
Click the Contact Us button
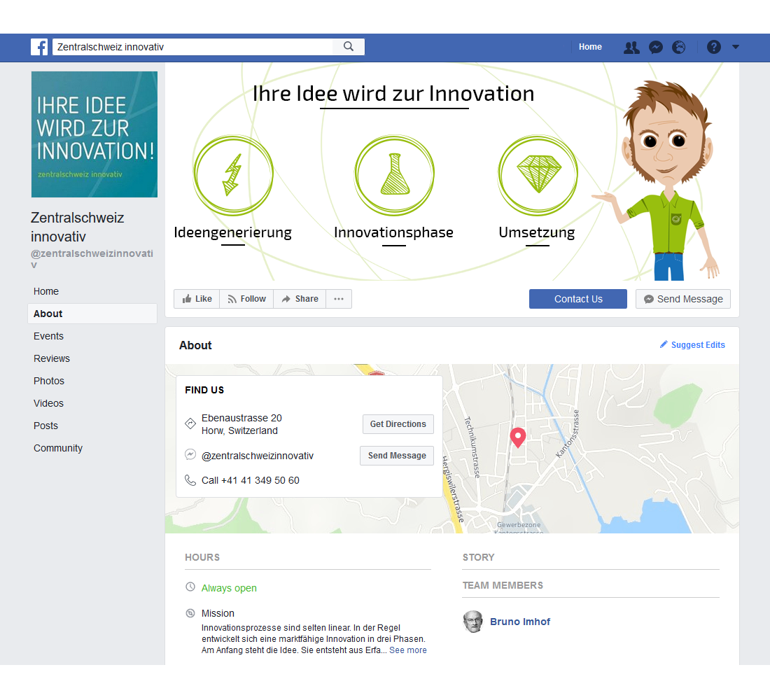(x=578, y=299)
